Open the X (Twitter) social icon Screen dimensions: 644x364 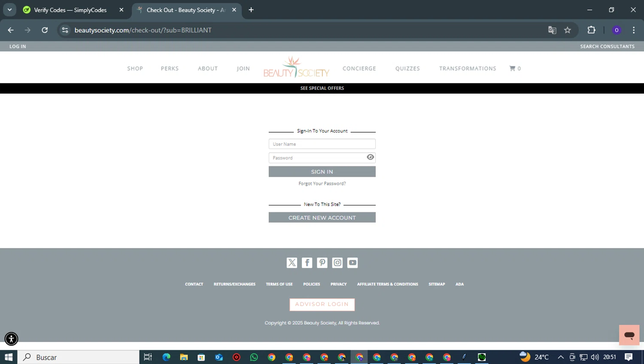pos(292,263)
